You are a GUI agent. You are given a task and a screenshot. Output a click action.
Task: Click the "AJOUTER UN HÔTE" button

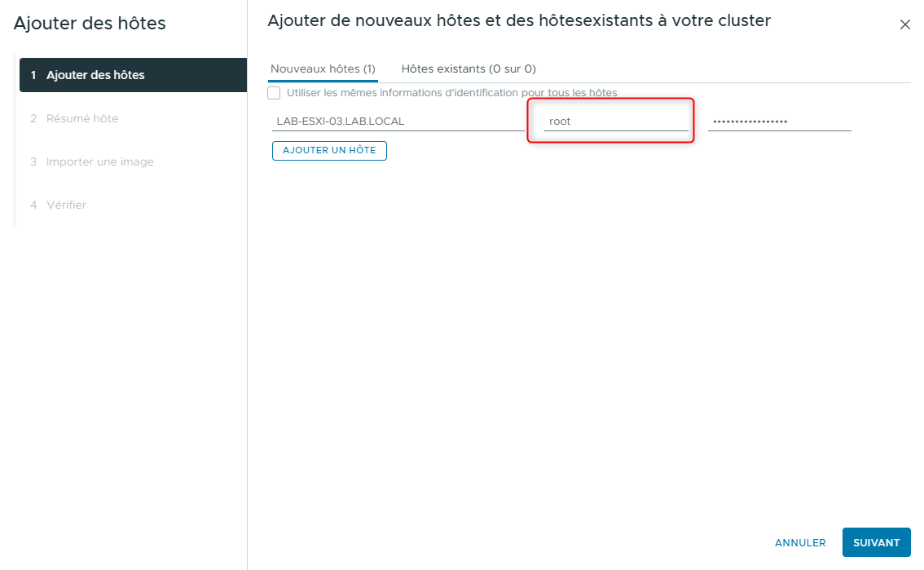coord(329,150)
